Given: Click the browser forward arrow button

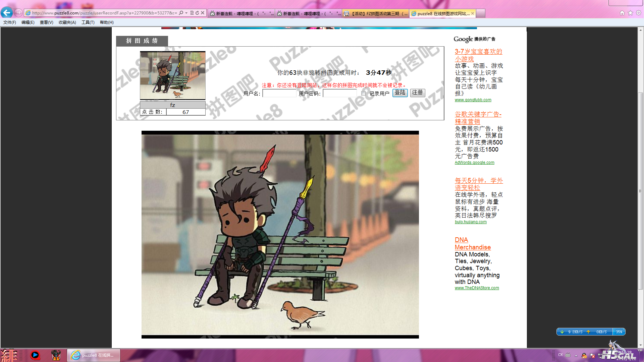Looking at the screenshot, I should [x=18, y=13].
